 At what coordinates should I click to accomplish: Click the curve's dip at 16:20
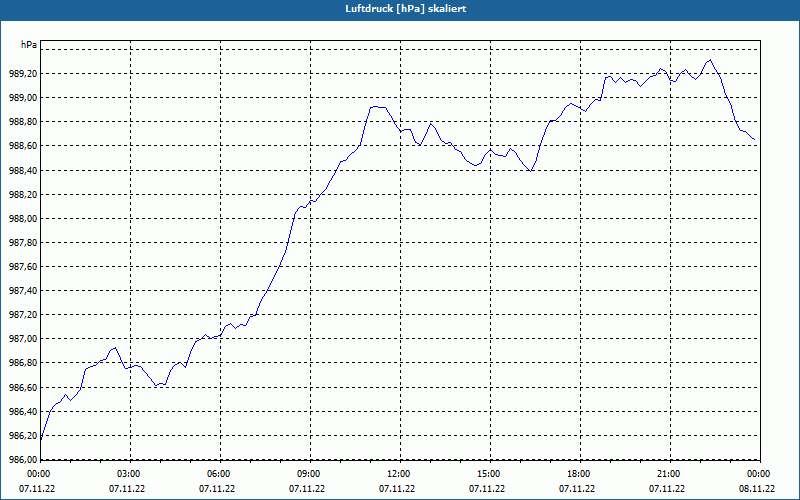pyautogui.click(x=531, y=171)
